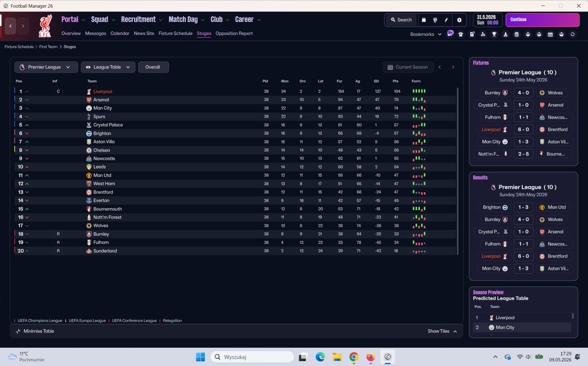Open the messages bubble with 9+ badge

(450, 34)
